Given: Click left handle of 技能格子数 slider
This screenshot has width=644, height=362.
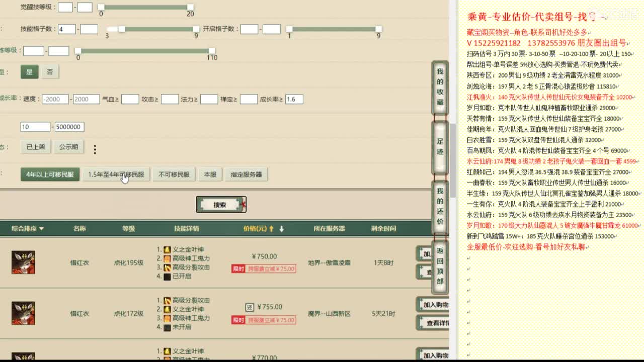Looking at the screenshot, I should [121, 29].
